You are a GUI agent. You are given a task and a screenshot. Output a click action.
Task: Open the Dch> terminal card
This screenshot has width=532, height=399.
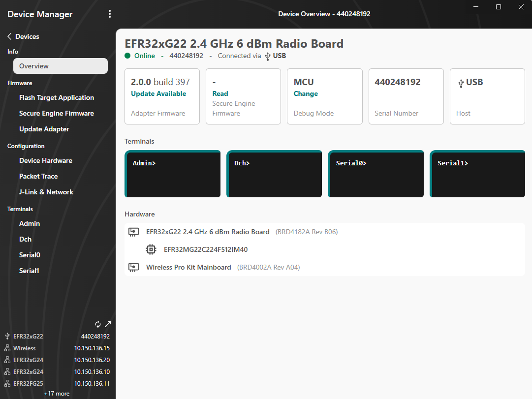[x=274, y=174]
